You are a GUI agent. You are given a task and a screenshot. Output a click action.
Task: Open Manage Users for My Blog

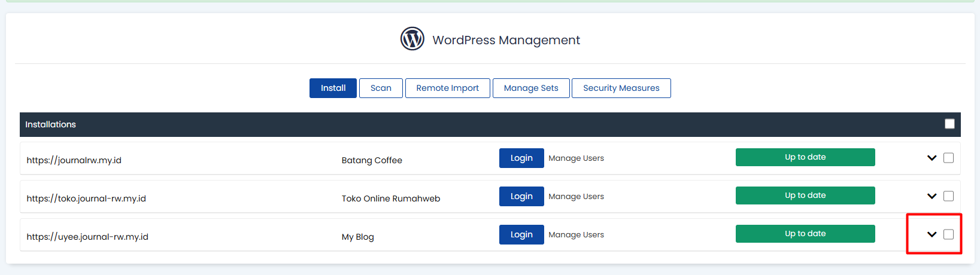pos(576,235)
